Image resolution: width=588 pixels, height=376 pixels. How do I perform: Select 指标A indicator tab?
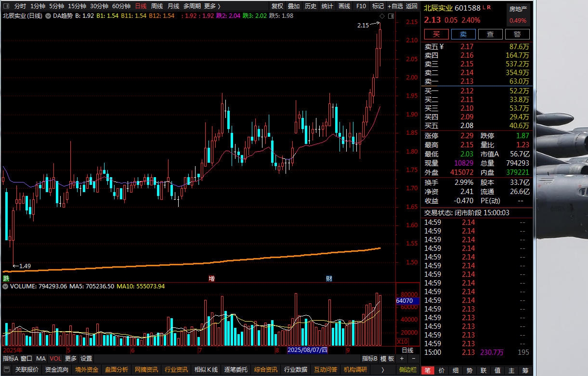click(11, 359)
